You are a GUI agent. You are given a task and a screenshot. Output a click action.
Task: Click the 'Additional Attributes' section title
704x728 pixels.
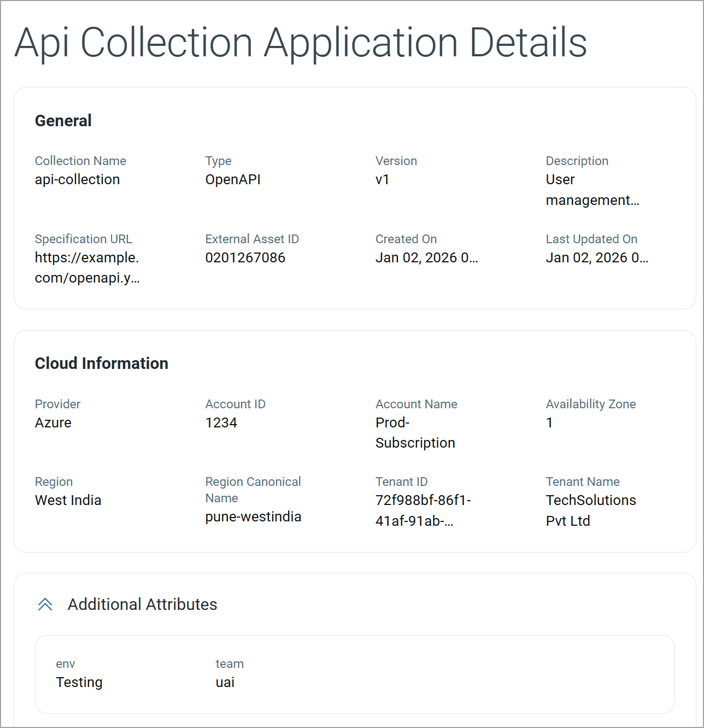tap(143, 604)
